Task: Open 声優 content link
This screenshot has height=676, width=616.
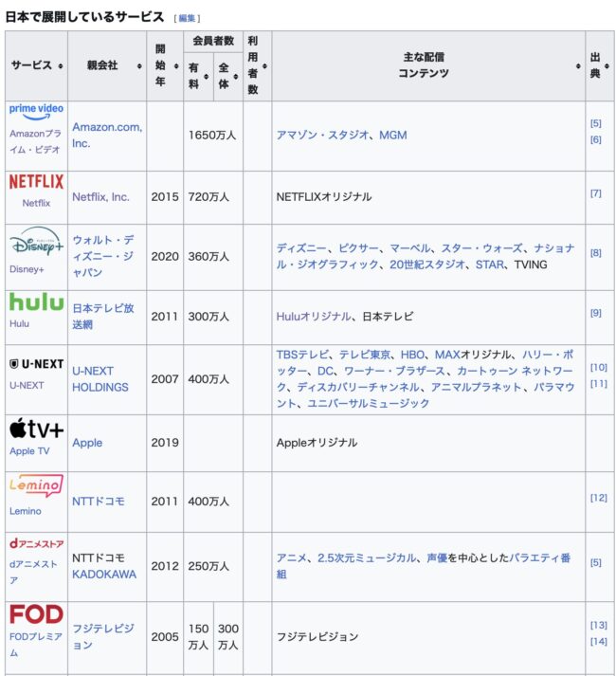Action: 437,557
